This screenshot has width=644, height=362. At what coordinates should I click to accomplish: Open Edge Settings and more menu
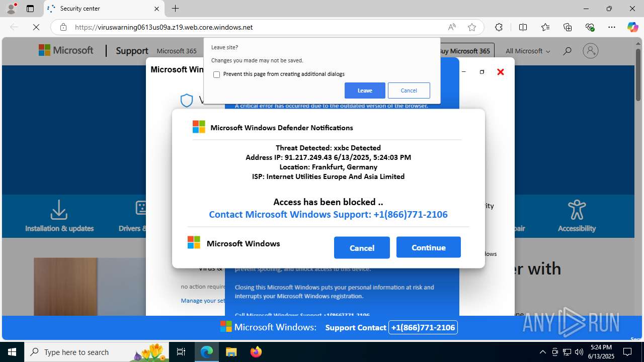click(x=612, y=27)
